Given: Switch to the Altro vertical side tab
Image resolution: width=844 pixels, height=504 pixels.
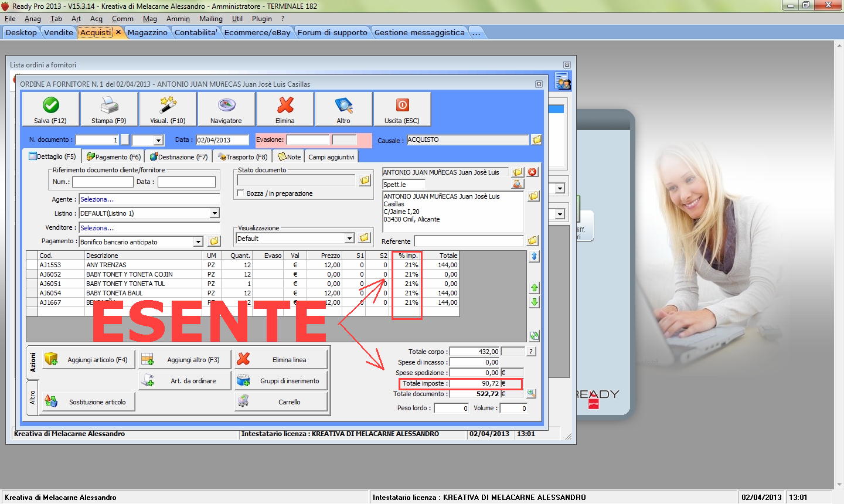Looking at the screenshot, I should click(32, 397).
